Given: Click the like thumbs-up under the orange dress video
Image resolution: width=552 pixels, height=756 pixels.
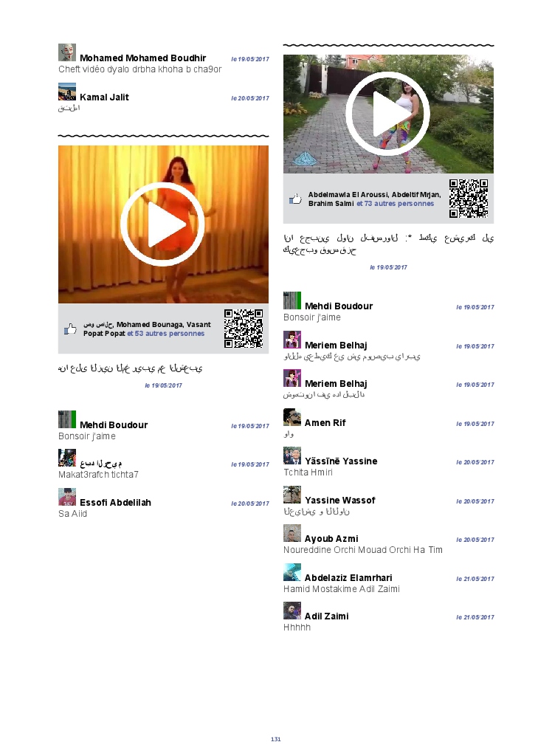Looking at the screenshot, I should (x=70, y=329).
